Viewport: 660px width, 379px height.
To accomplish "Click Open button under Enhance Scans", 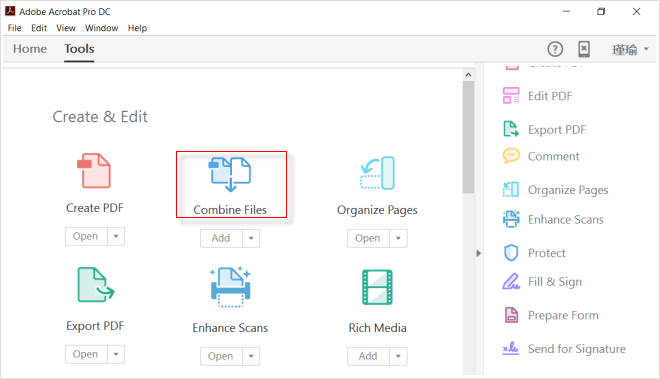I will (x=221, y=356).
